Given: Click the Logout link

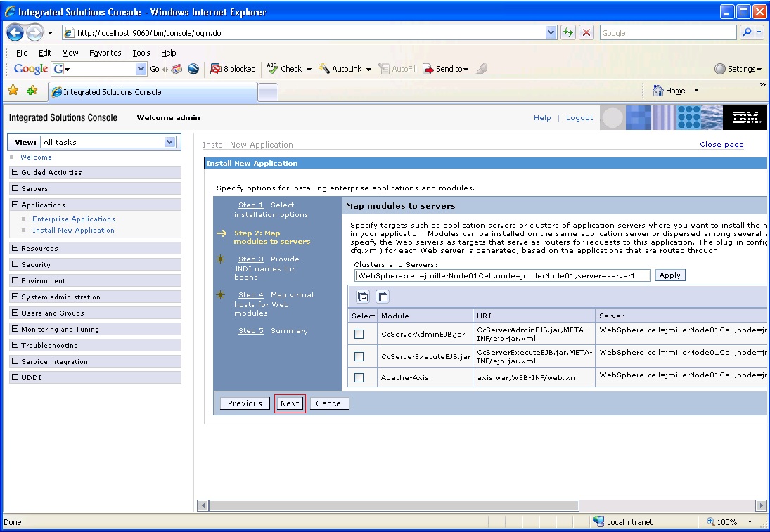Looking at the screenshot, I should pyautogui.click(x=579, y=118).
